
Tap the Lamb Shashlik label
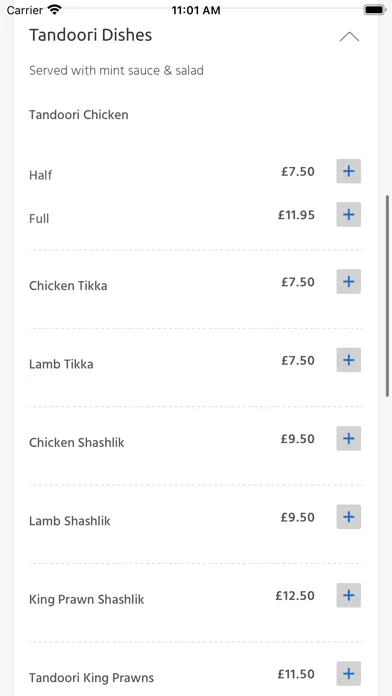70,521
